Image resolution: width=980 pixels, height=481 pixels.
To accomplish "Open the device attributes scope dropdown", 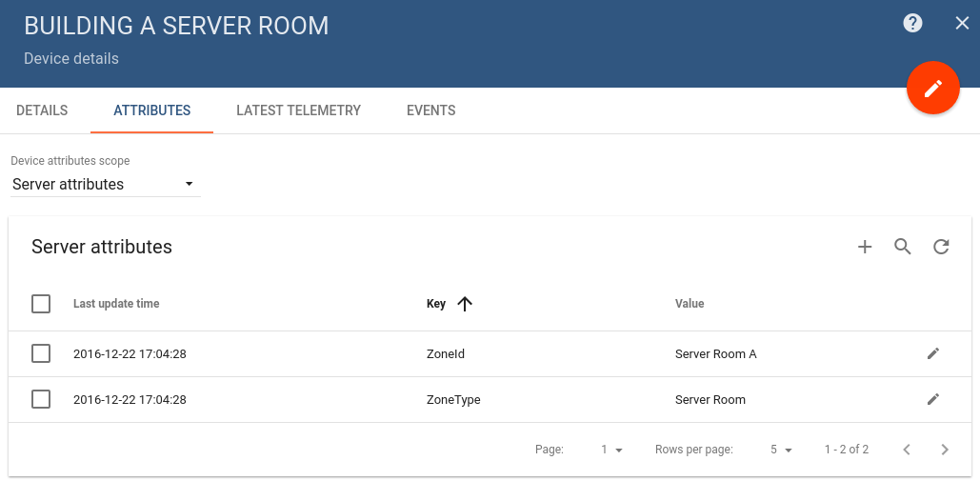I will point(105,184).
